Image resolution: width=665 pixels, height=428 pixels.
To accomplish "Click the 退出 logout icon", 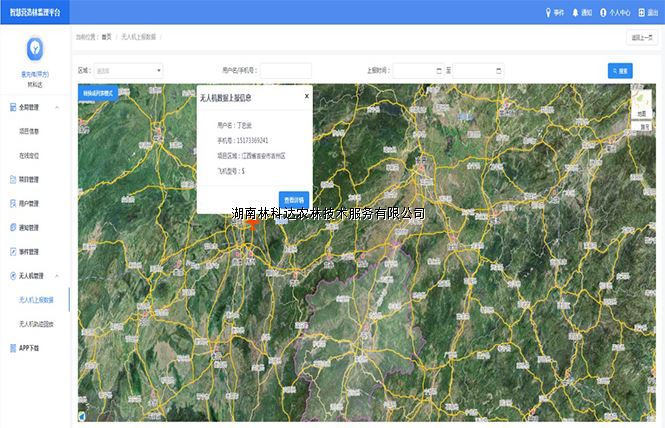I will [x=641, y=12].
